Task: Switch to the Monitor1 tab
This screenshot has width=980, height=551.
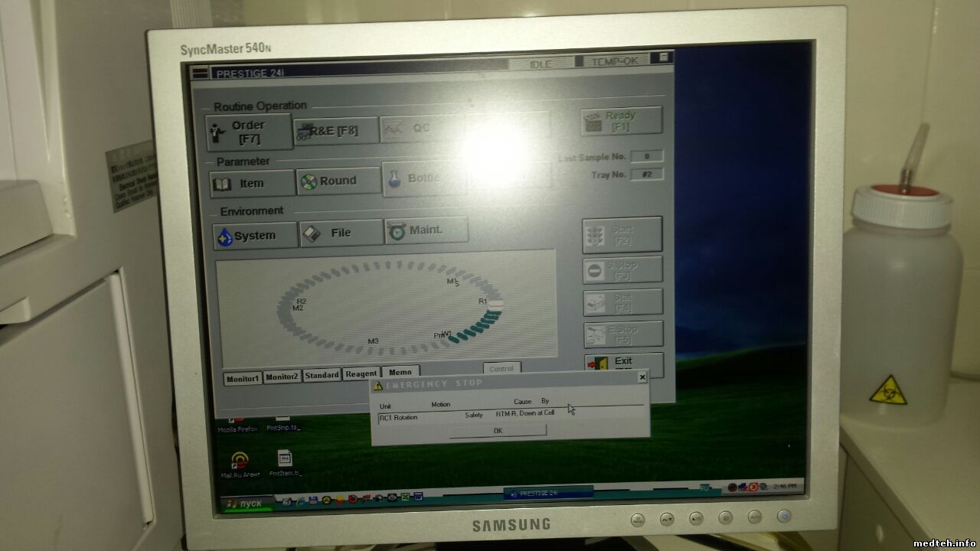Action: [243, 378]
